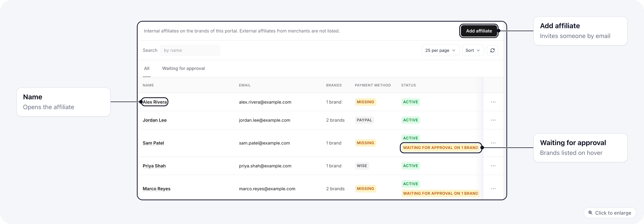Click the 2 brands cell for Jordan Lee
The height and width of the screenshot is (224, 644).
point(335,120)
